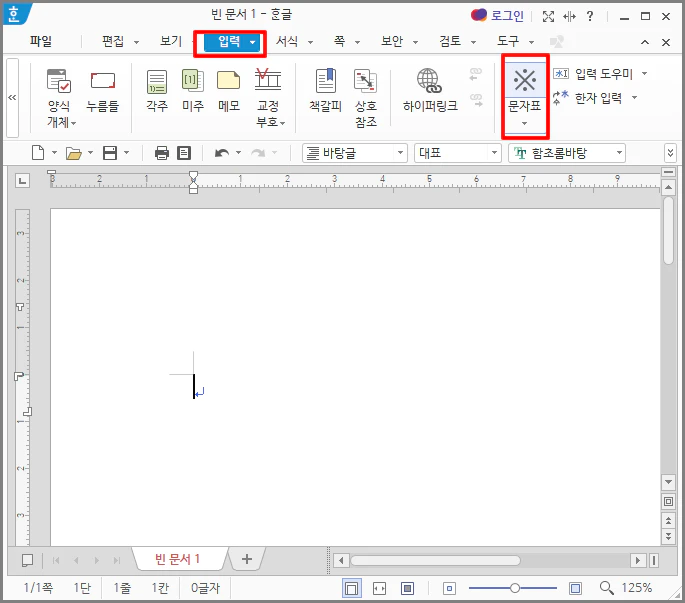
Task: Toggle the fit-width view mode
Action: 379,588
